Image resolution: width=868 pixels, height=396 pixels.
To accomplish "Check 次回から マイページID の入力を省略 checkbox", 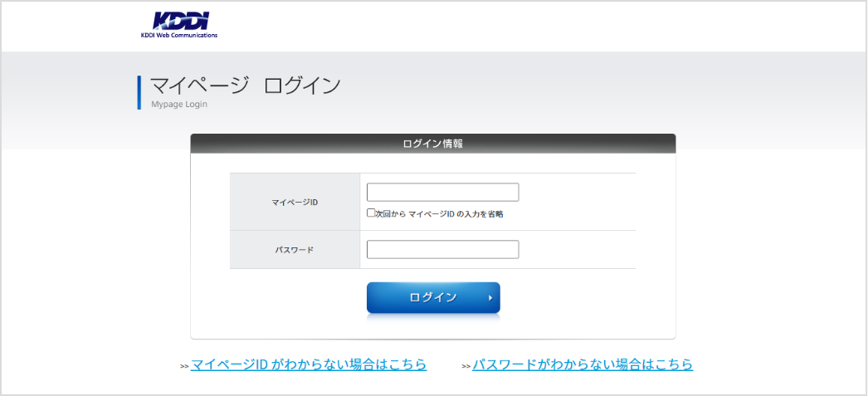I will coord(371,213).
